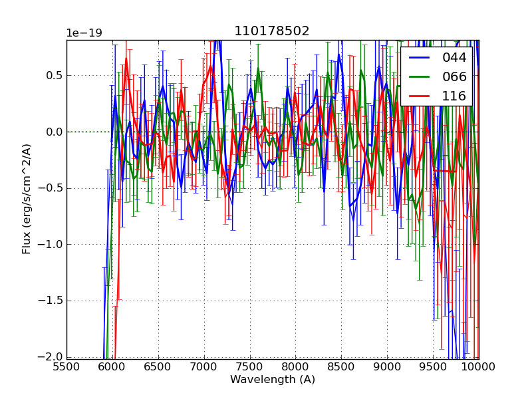The width and height of the screenshot is (532, 399).
Task: Click the 5500 x-axis tick label
Action: pyautogui.click(x=66, y=366)
